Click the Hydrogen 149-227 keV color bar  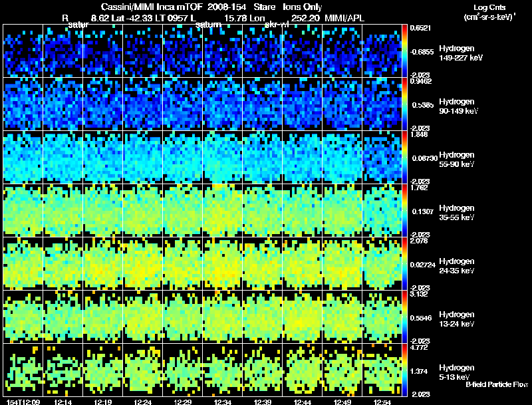404,51
